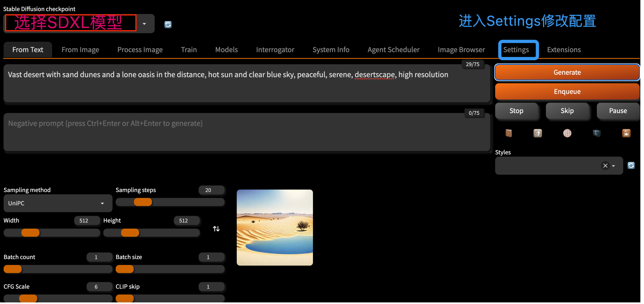This screenshot has width=644, height=304.
Task: Open the checkpoint model dropdown arrow
Action: [144, 24]
